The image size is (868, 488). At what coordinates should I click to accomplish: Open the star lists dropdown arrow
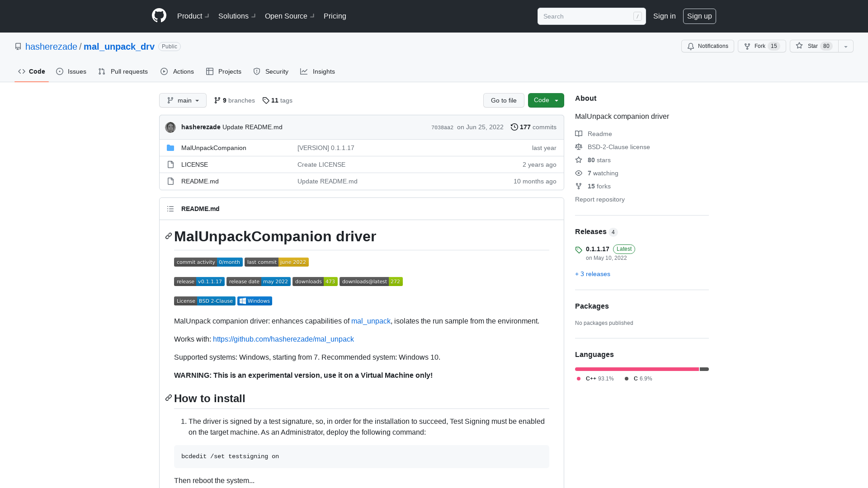coord(846,46)
